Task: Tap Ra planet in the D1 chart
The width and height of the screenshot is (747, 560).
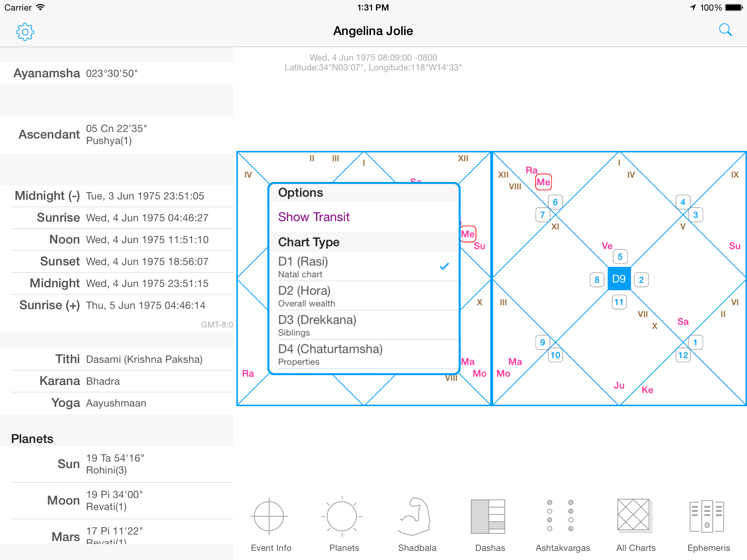Action: 248,373
